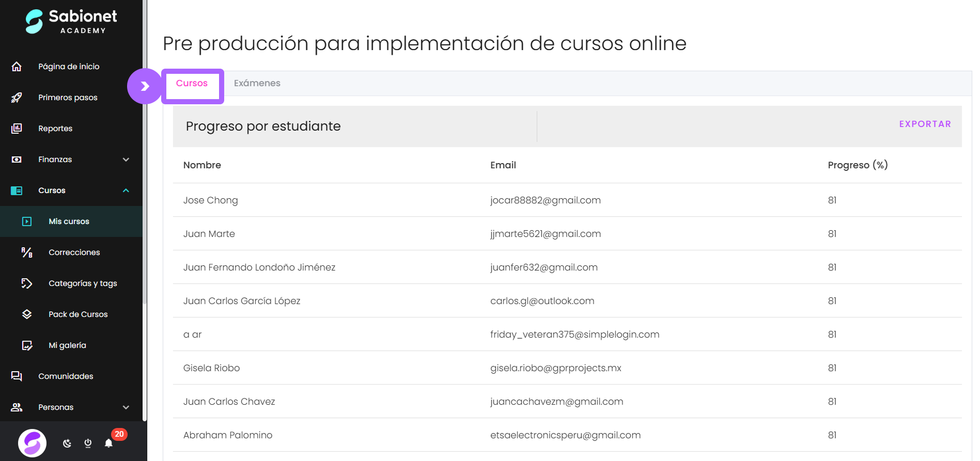Click the Cursos sidebar section icon
The width and height of the screenshot is (980, 461).
pyautogui.click(x=17, y=190)
